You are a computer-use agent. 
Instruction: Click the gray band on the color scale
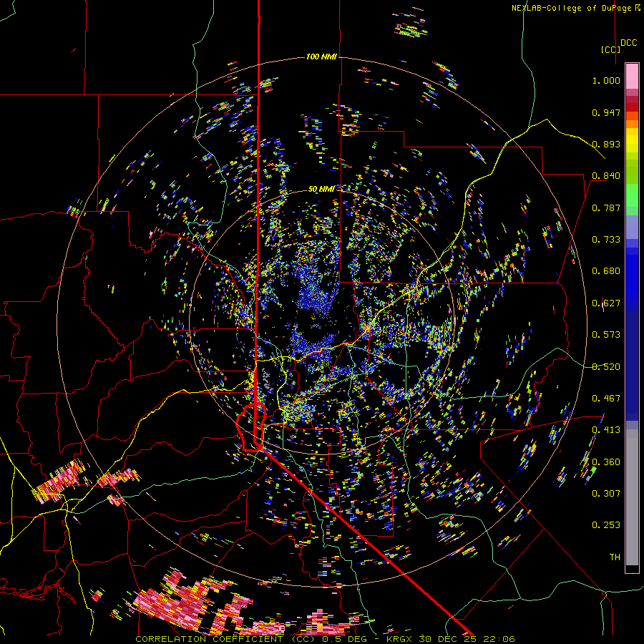tap(632, 497)
